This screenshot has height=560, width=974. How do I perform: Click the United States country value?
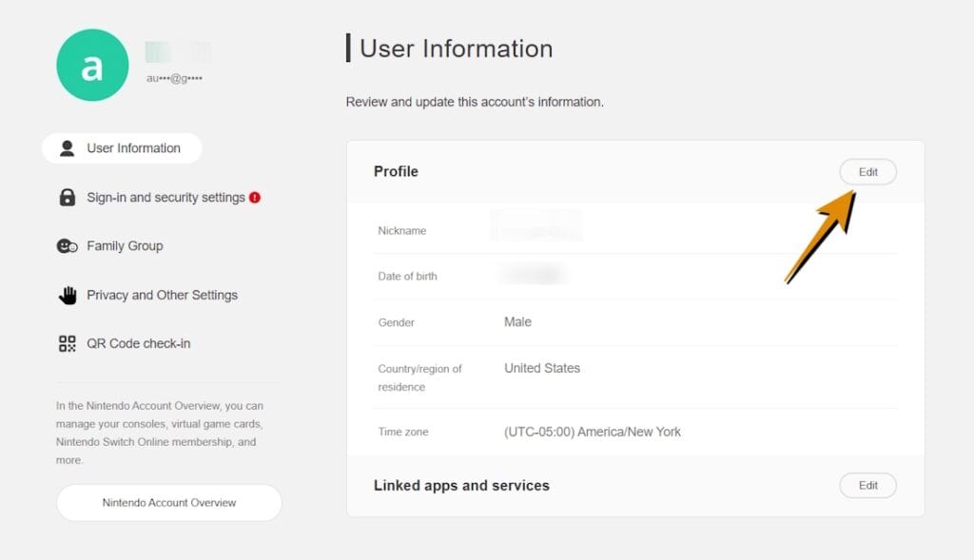(x=541, y=368)
